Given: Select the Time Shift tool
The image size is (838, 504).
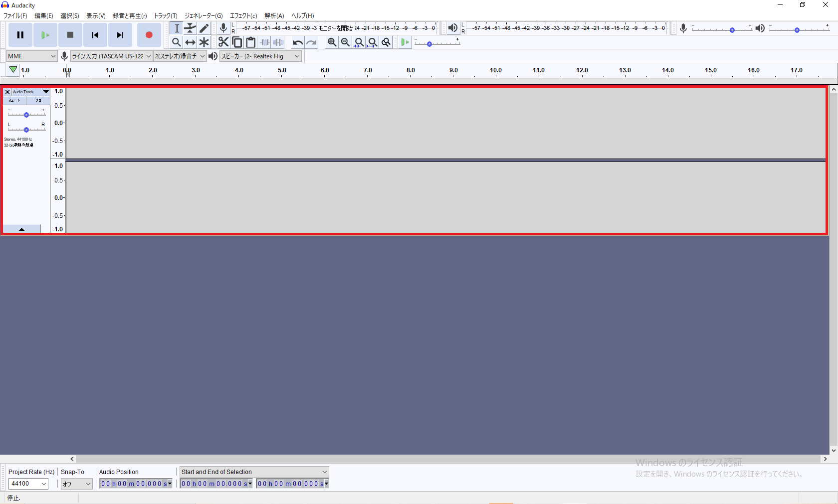Looking at the screenshot, I should click(190, 42).
